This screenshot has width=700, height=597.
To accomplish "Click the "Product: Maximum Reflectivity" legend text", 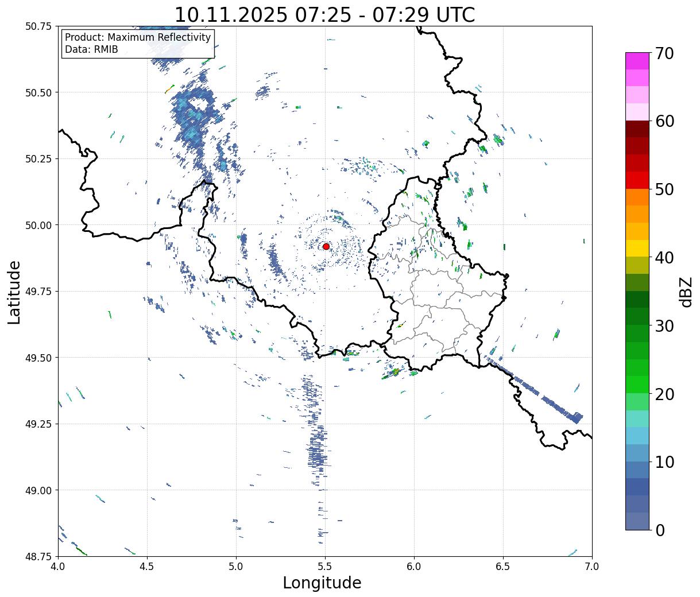I will 138,37.
